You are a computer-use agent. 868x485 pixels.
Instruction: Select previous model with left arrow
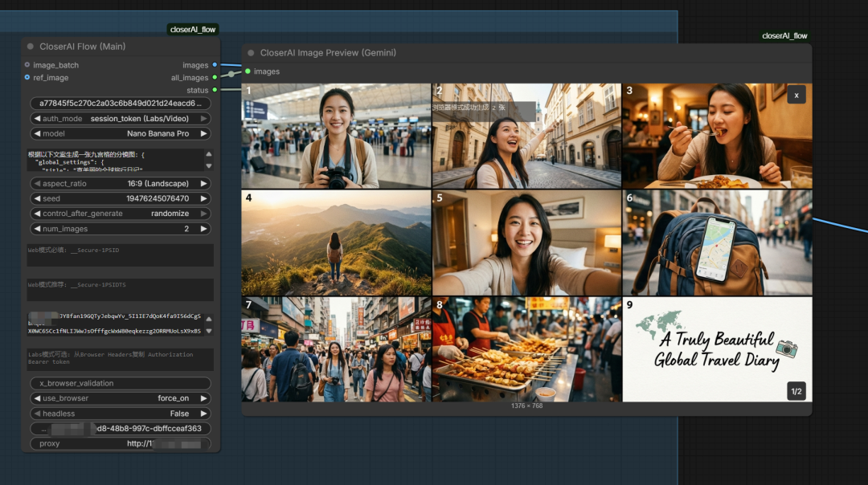click(36, 133)
